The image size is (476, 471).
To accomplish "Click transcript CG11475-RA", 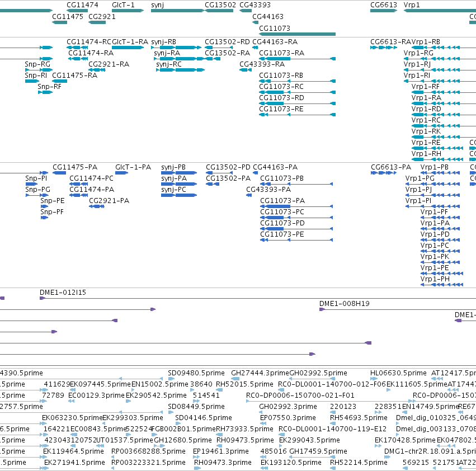I will click(x=75, y=76).
